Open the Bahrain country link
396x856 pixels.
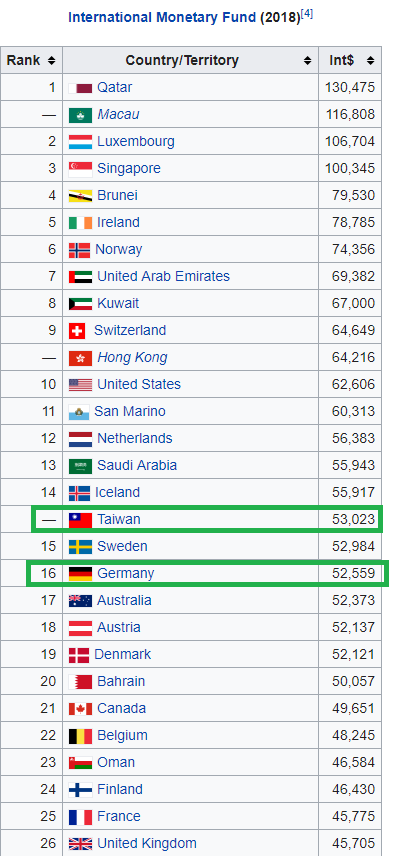tap(121, 681)
